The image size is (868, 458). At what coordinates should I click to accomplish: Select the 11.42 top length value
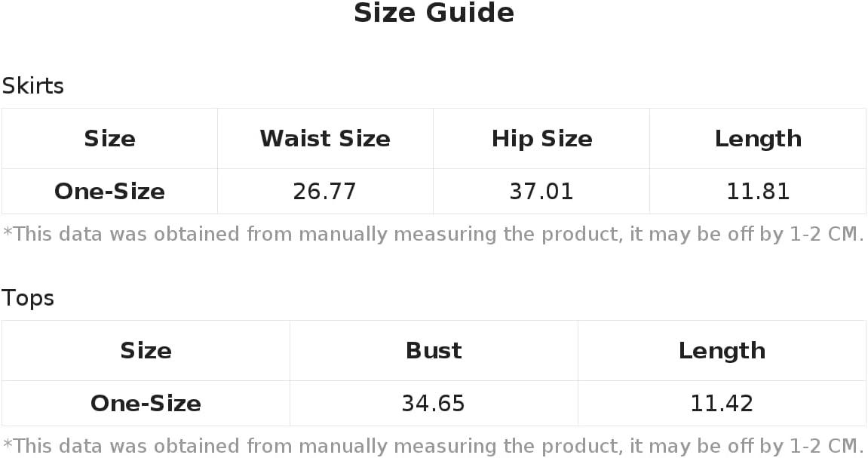(x=722, y=404)
